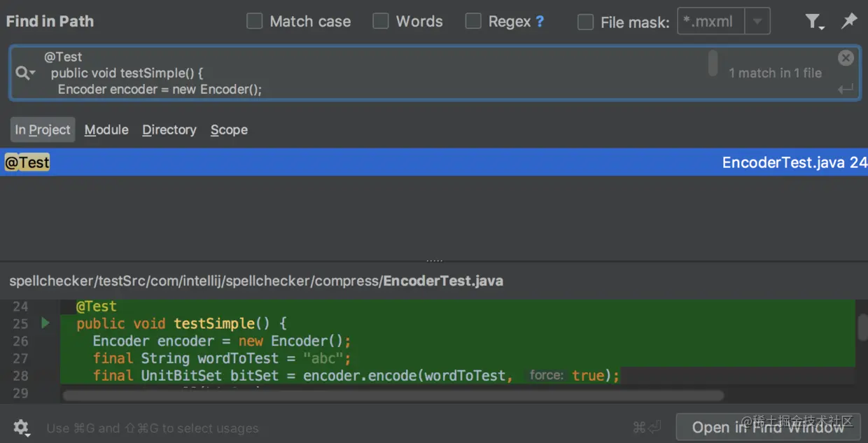Image resolution: width=868 pixels, height=443 pixels.
Task: Enable the File mask checkbox
Action: tap(585, 22)
